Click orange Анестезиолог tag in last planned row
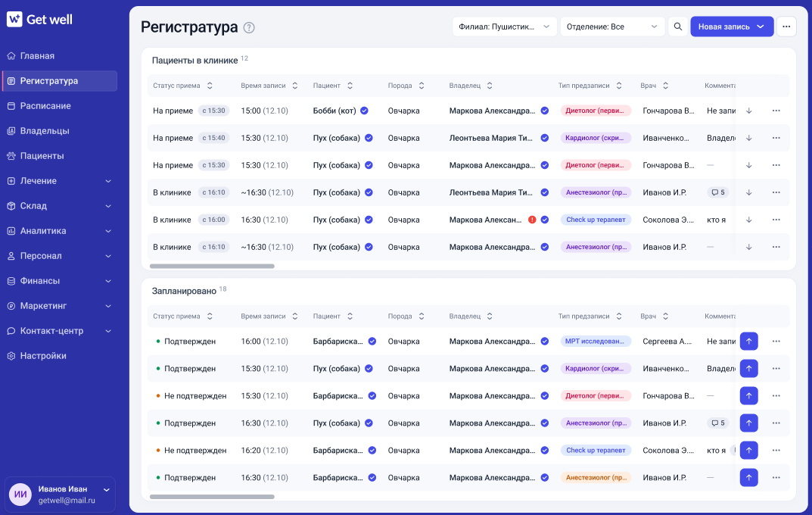The image size is (812, 515). click(x=596, y=477)
